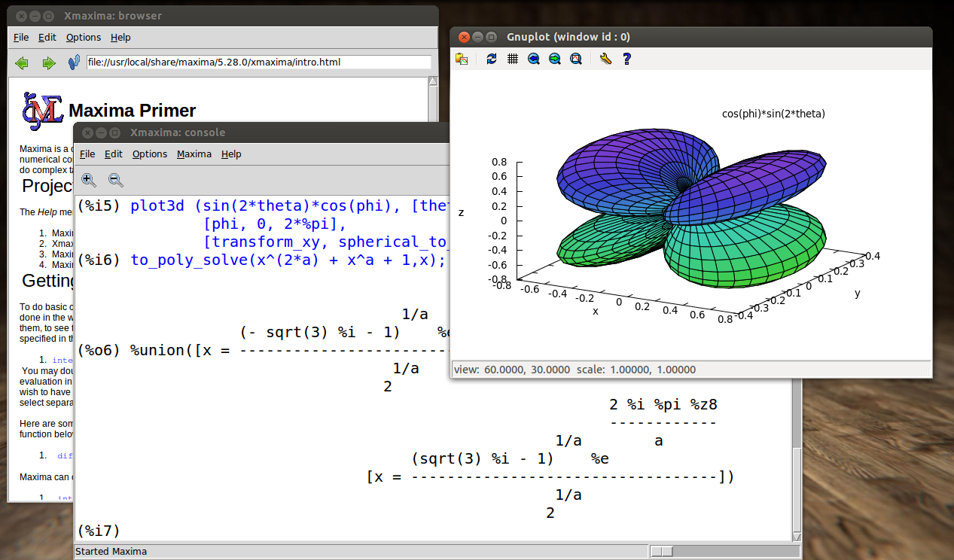Screen dimensions: 954x560
Task: Go forward in the Xmaxima browser
Action: tap(49, 63)
